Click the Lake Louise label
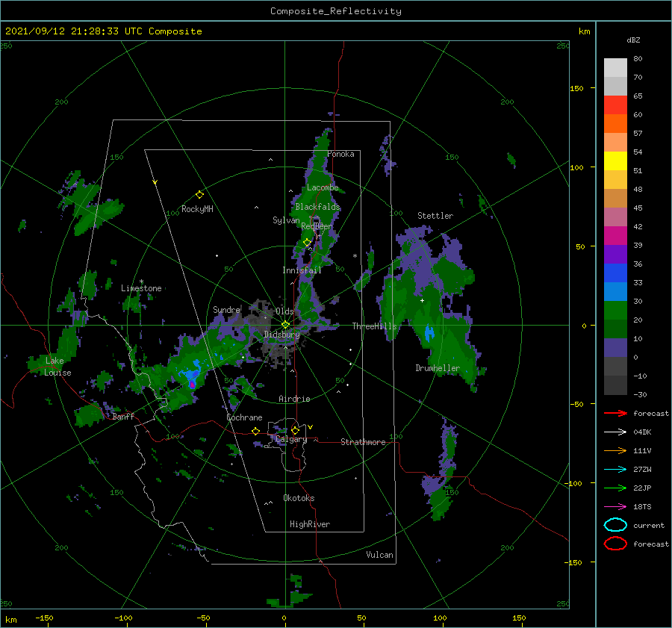Screen dimensions: 672x628 tap(57, 367)
